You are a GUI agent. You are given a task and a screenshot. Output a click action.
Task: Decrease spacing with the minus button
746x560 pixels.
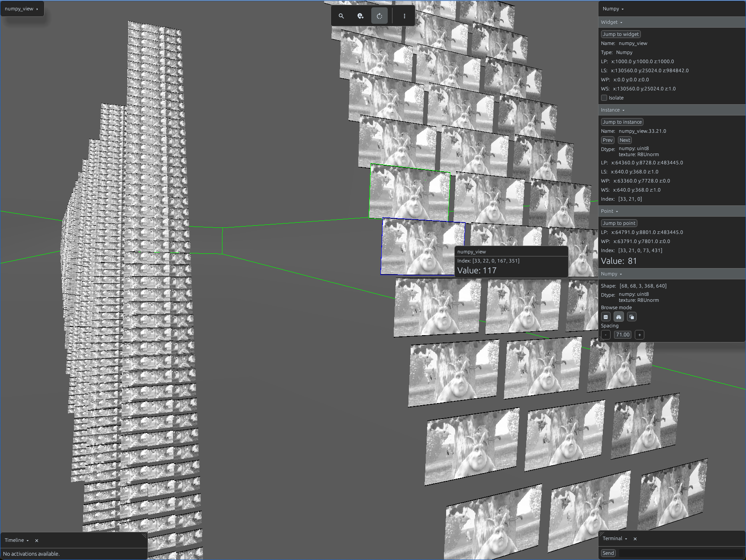(606, 335)
